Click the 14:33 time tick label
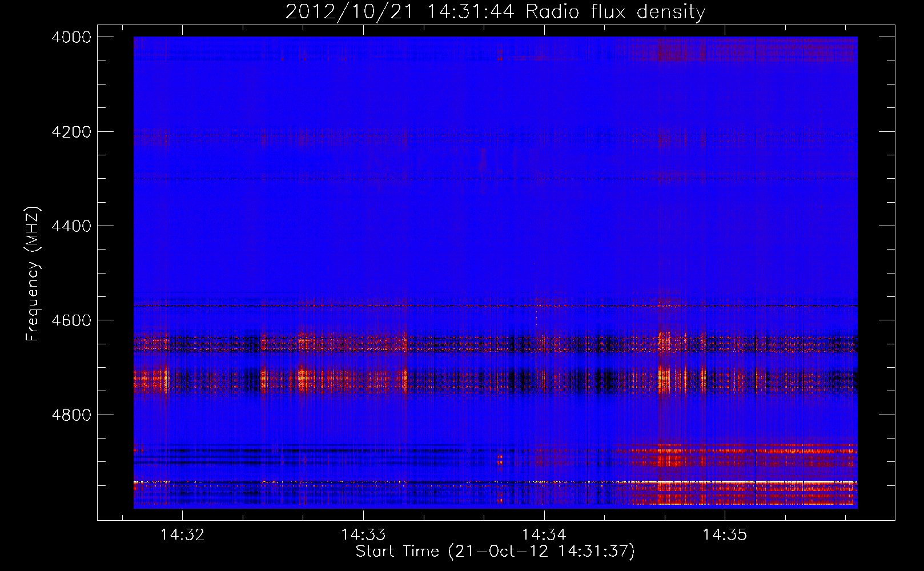Image resolution: width=924 pixels, height=571 pixels. pos(363,534)
